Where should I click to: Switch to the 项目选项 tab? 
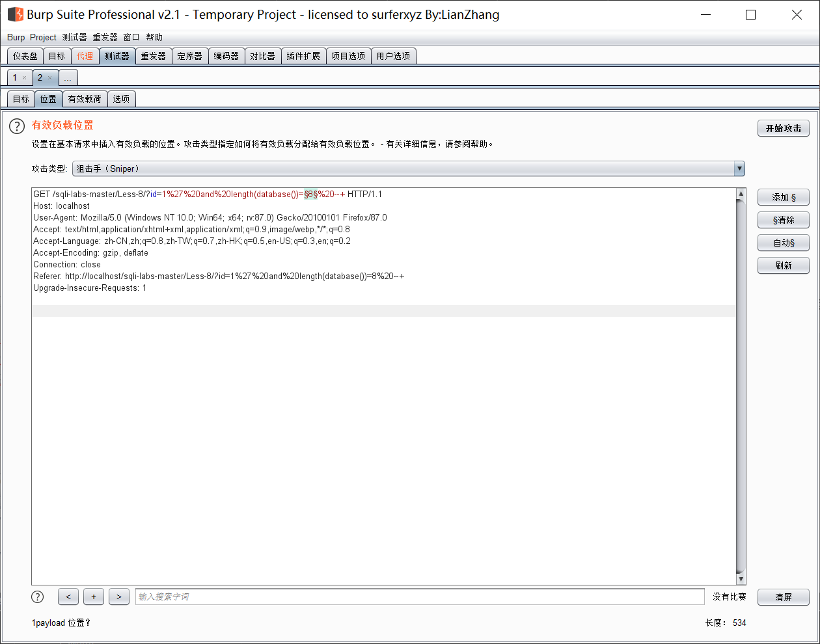coord(348,56)
